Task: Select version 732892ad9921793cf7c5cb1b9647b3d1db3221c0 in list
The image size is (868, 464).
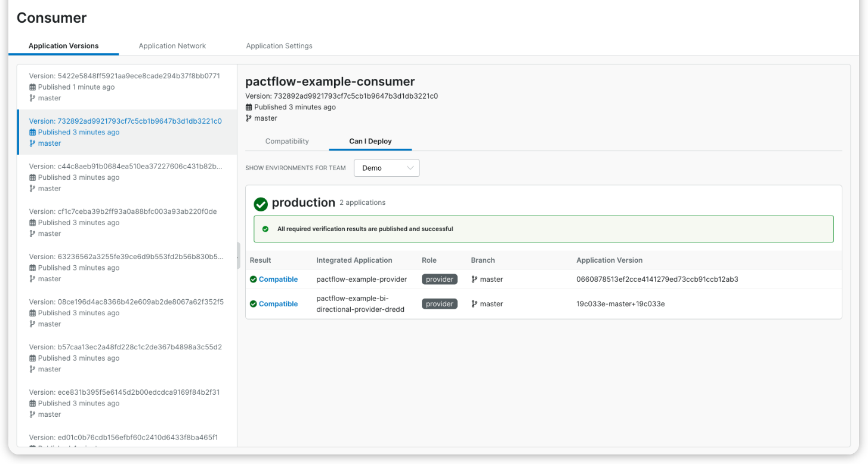Action: click(x=127, y=132)
